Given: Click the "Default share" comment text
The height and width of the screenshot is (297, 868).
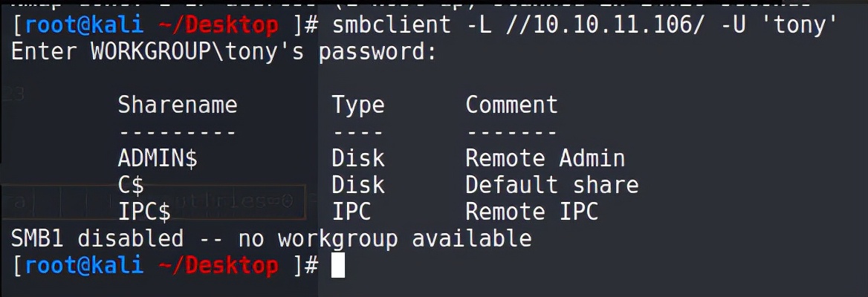Looking at the screenshot, I should click(551, 185).
